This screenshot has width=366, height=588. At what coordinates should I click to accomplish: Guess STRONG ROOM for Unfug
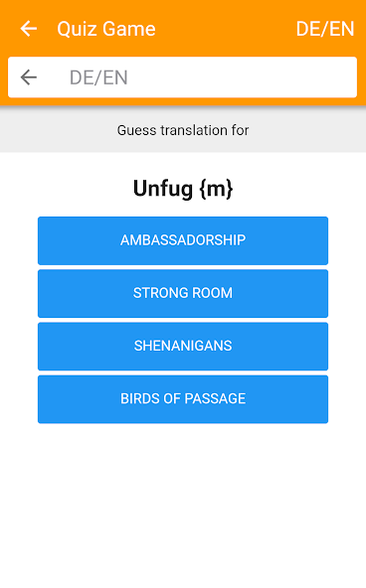tap(183, 294)
